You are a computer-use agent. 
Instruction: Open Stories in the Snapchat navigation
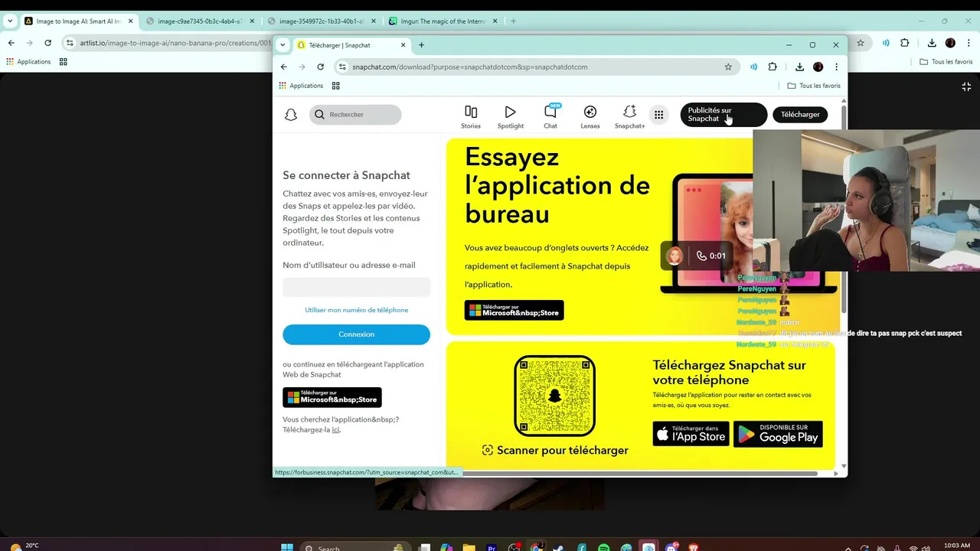tap(471, 117)
